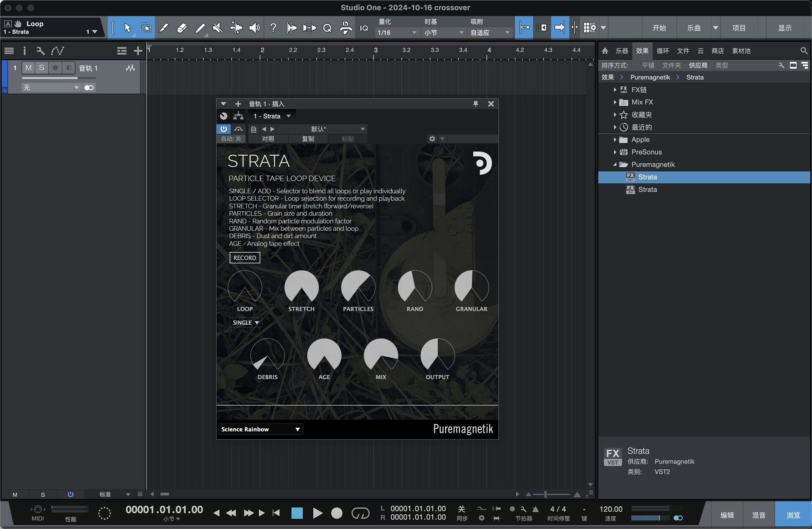Viewport: 812px width, 529px height.
Task: Open the routing icon in plugin header
Action: tap(239, 116)
